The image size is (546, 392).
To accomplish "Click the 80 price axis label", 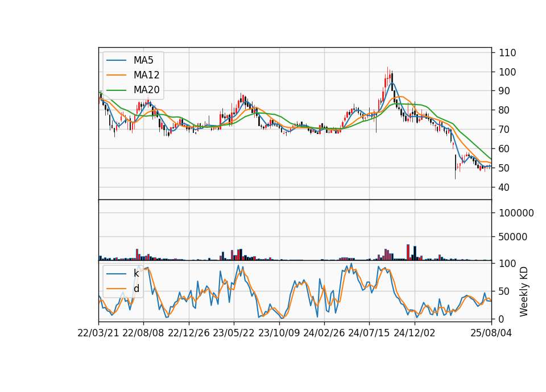I will click(x=504, y=110).
